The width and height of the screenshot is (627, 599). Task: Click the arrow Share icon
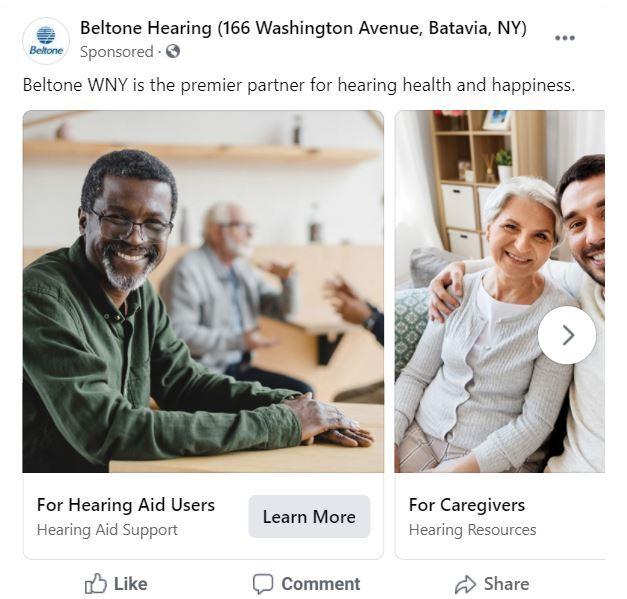click(x=465, y=584)
